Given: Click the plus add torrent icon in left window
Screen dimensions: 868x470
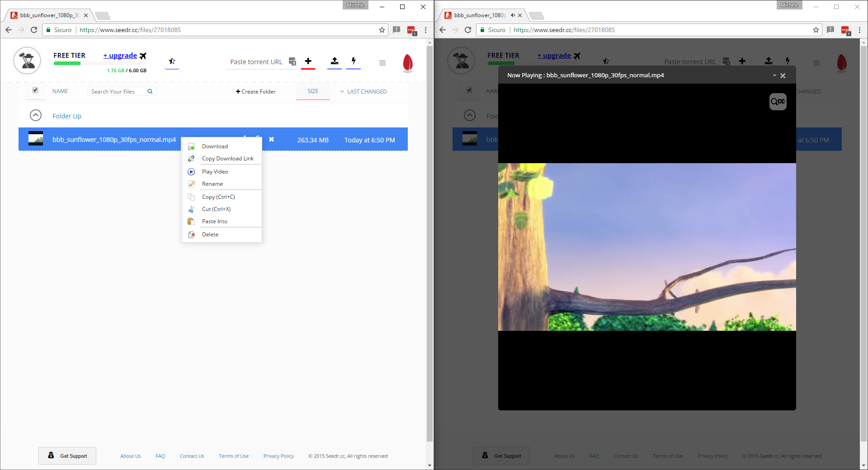Looking at the screenshot, I should (308, 61).
